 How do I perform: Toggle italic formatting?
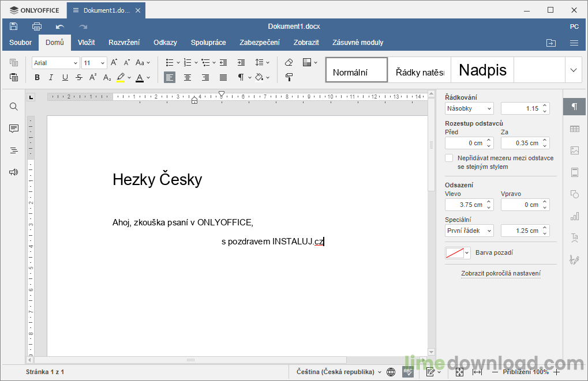click(x=51, y=77)
